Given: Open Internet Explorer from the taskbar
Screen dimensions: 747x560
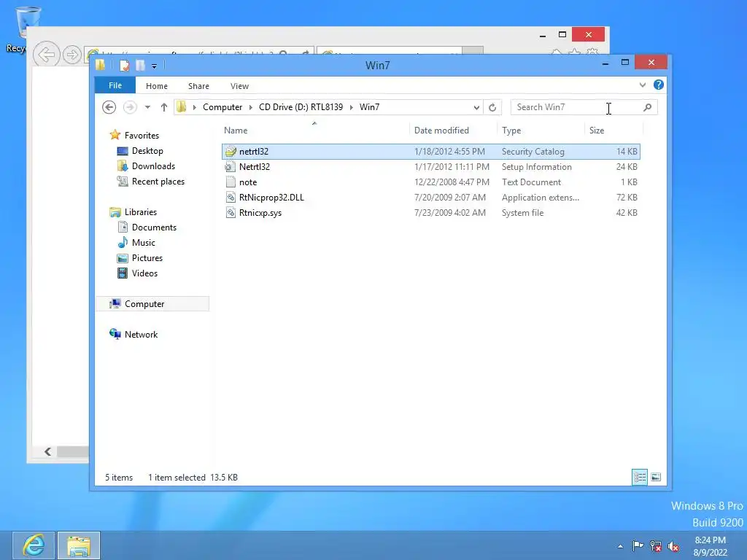Looking at the screenshot, I should pyautogui.click(x=34, y=545).
